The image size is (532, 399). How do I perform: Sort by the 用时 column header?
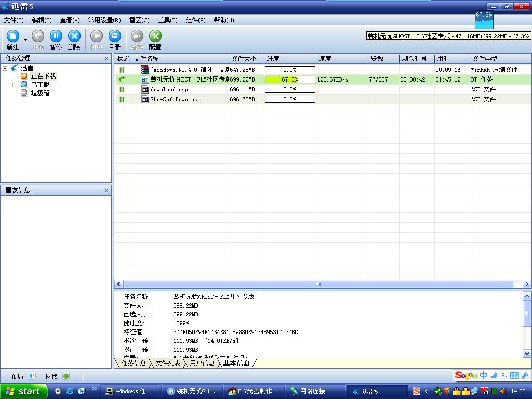[453, 59]
